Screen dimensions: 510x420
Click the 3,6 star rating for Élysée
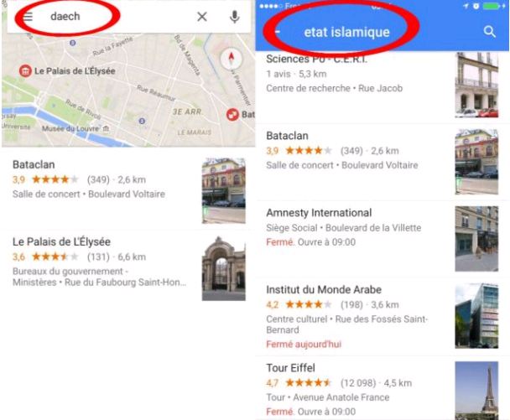pos(45,257)
